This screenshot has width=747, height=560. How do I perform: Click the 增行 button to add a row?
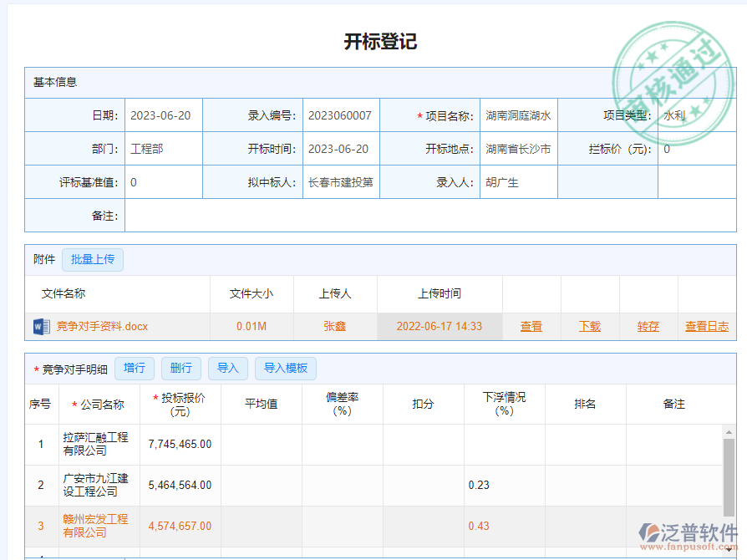click(x=135, y=368)
